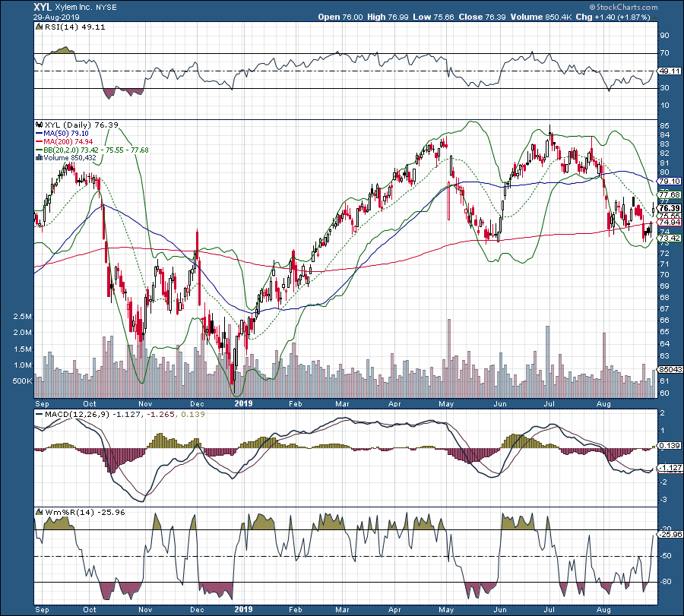The width and height of the screenshot is (684, 616).
Task: Click the red 74.94 price tag on right axis
Action: click(670, 223)
